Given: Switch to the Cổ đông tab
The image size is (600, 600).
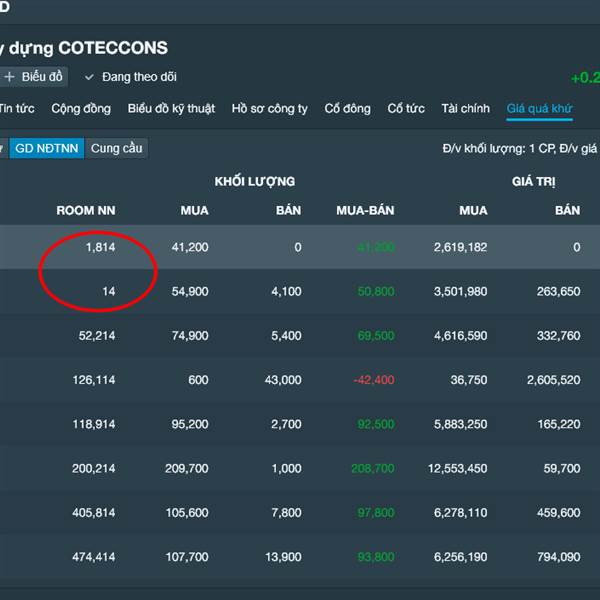Looking at the screenshot, I should (347, 109).
